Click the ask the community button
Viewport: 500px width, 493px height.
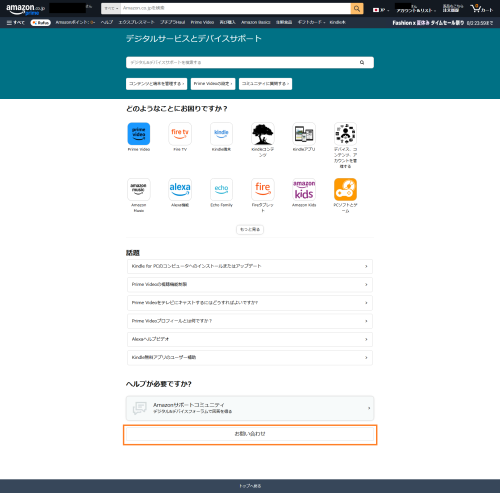click(x=265, y=84)
